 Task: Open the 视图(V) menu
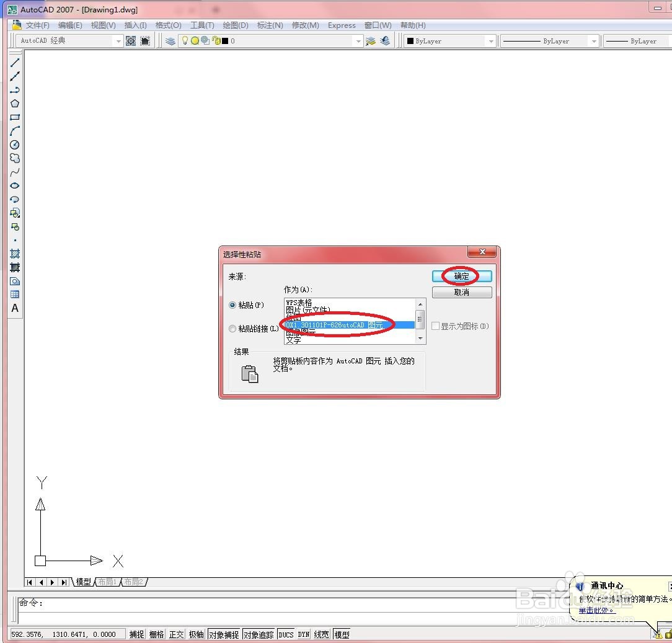click(104, 25)
